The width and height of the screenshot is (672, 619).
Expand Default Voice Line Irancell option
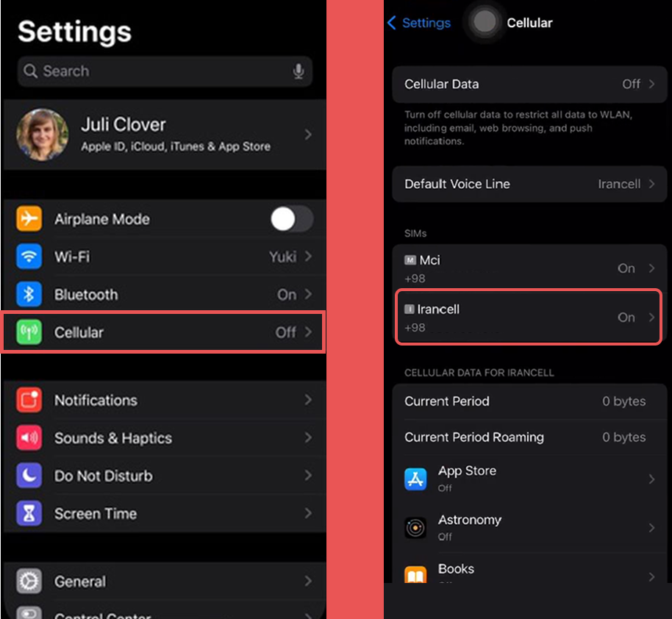click(651, 184)
